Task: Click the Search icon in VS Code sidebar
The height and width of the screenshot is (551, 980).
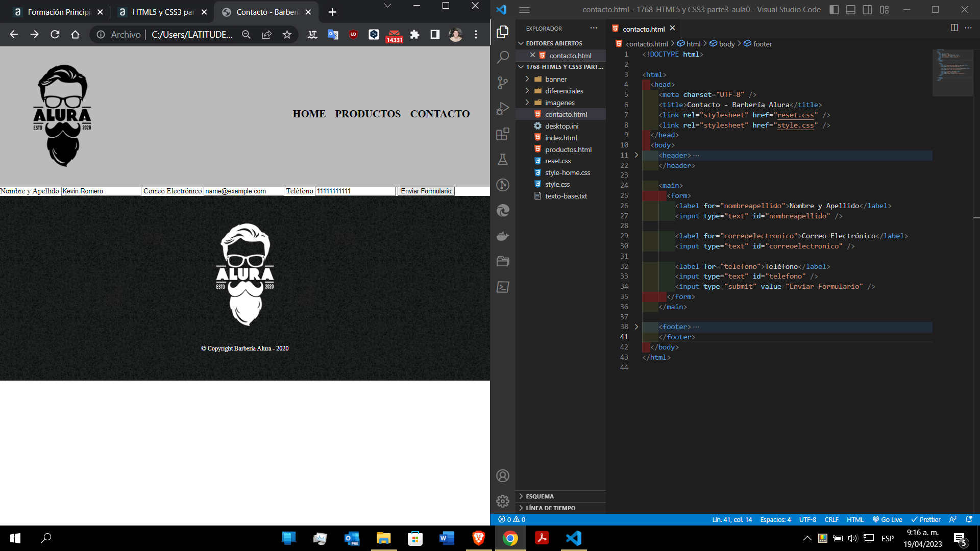Action: click(x=503, y=57)
